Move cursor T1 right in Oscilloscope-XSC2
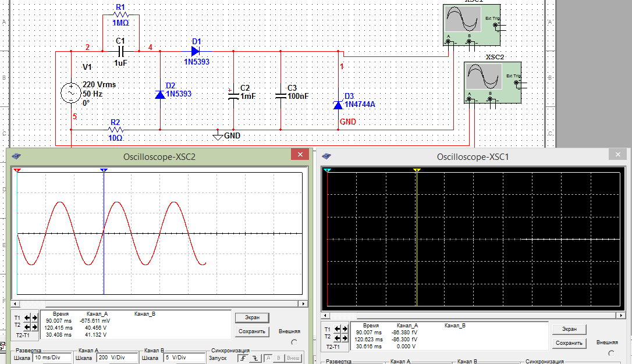This screenshot has height=364, width=632. (x=35, y=317)
